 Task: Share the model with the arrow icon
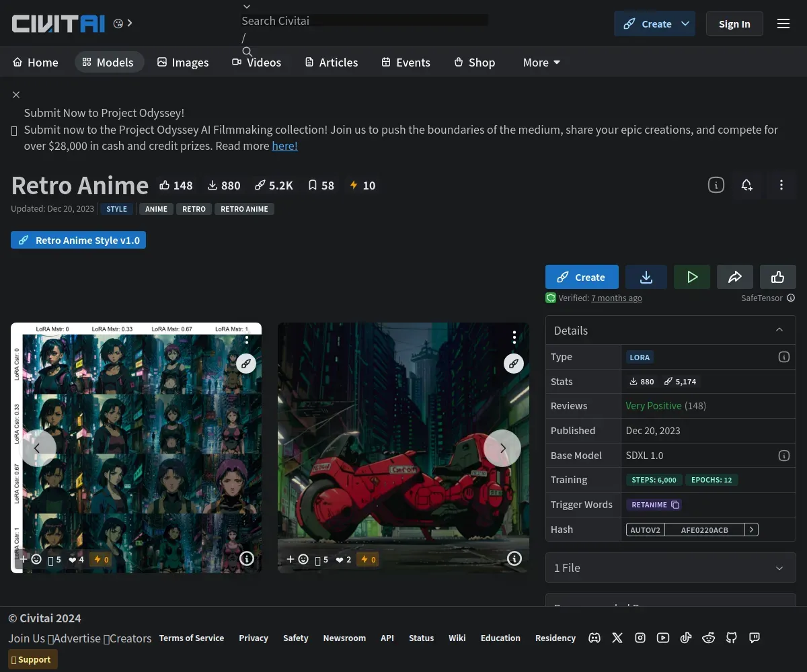click(735, 277)
